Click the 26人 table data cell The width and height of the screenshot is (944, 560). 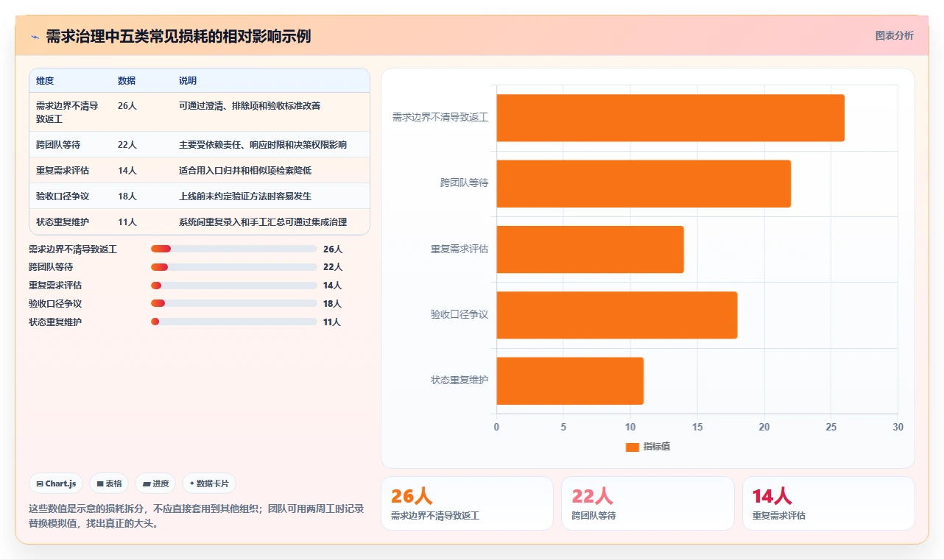point(127,105)
